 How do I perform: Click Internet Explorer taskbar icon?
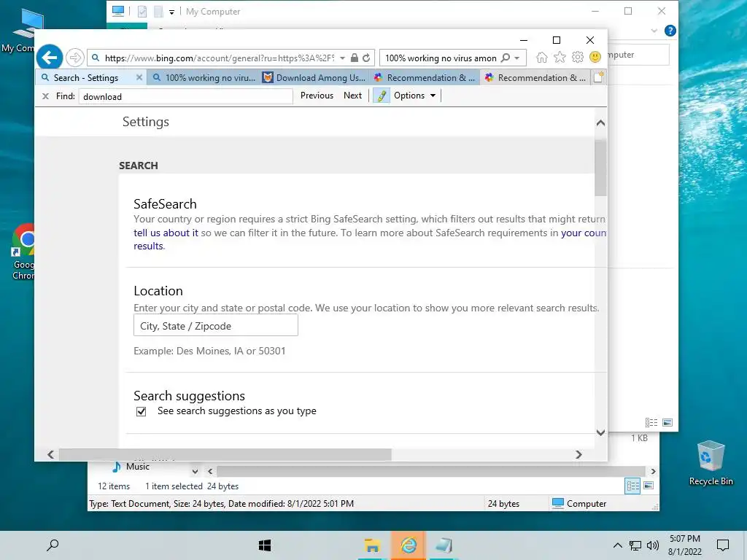(409, 545)
